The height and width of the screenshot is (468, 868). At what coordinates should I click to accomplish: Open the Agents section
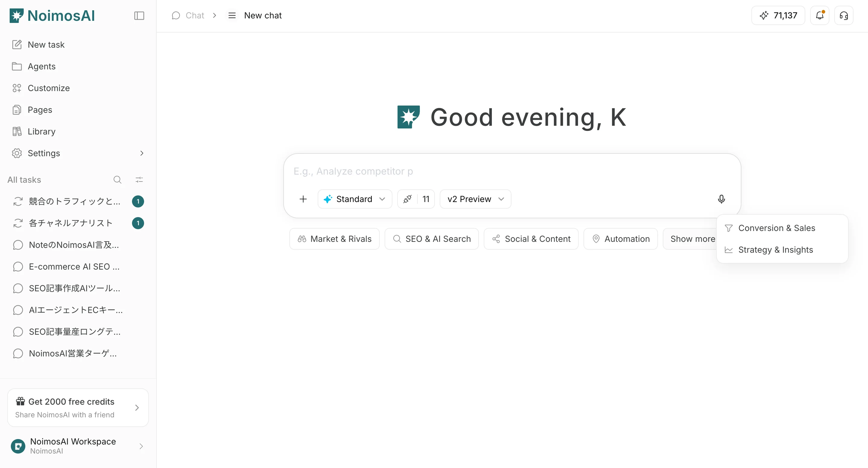tap(78, 66)
